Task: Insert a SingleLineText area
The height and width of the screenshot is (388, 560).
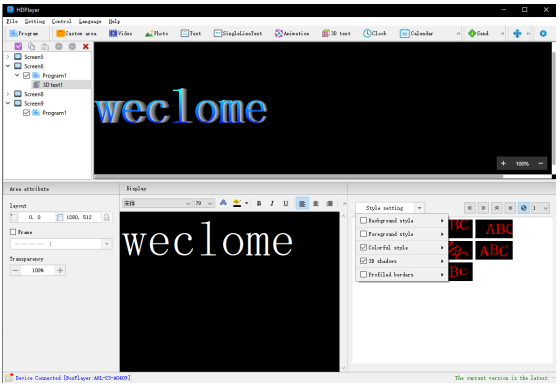Action: tap(238, 34)
